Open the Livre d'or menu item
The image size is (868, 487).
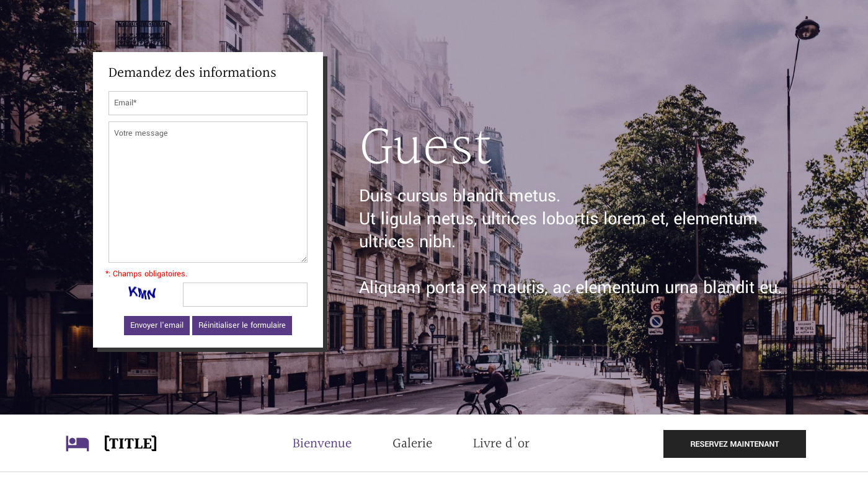(501, 444)
